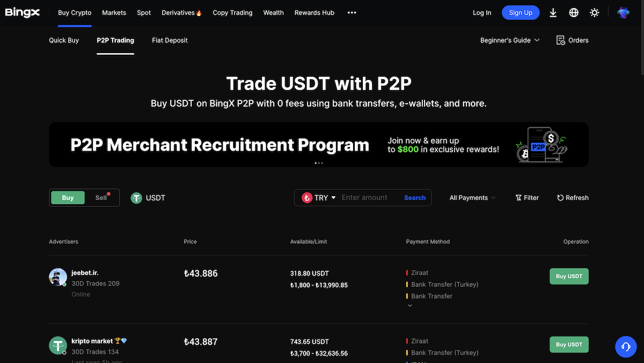
Task: Switch to the Sell side
Action: point(101,197)
